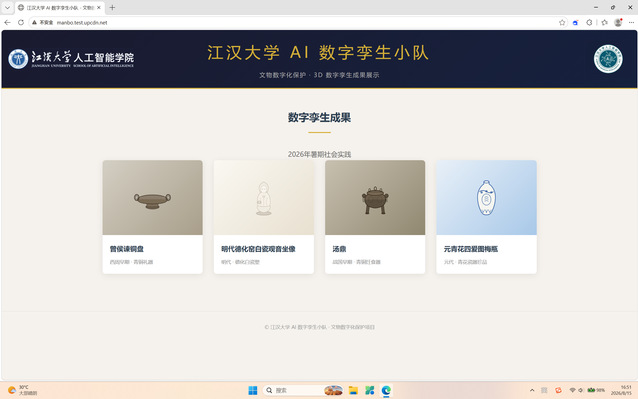The width and height of the screenshot is (638, 399).
Task: Reload the page with refresh icon
Action: [x=21, y=22]
